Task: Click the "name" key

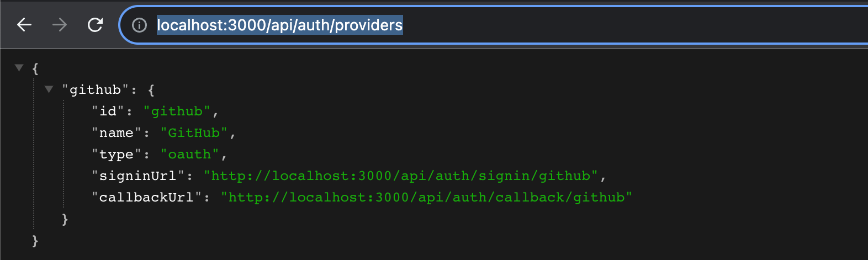Action: tap(117, 133)
